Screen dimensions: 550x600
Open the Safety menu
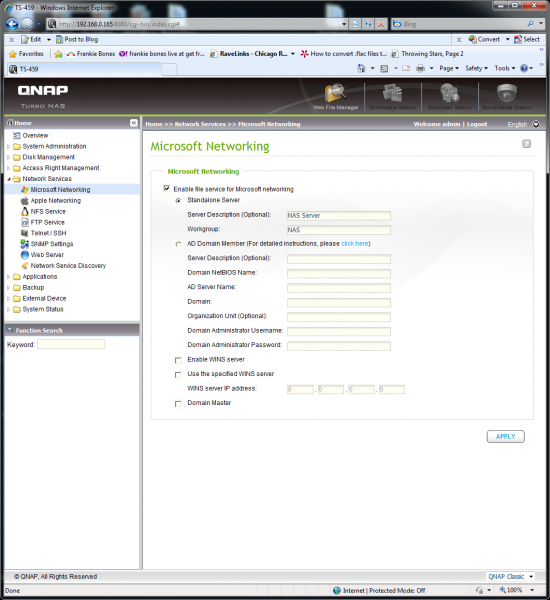(x=476, y=68)
